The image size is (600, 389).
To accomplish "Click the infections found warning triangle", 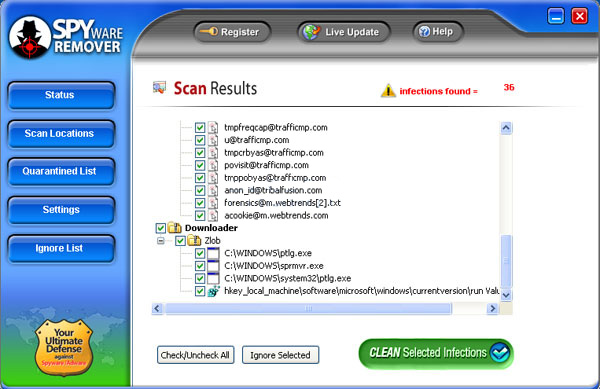I will [x=388, y=91].
